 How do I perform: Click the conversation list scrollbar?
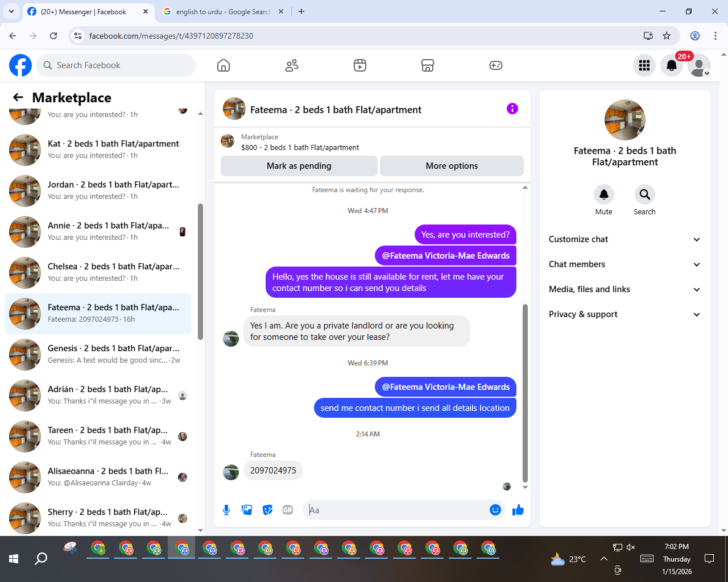200,272
